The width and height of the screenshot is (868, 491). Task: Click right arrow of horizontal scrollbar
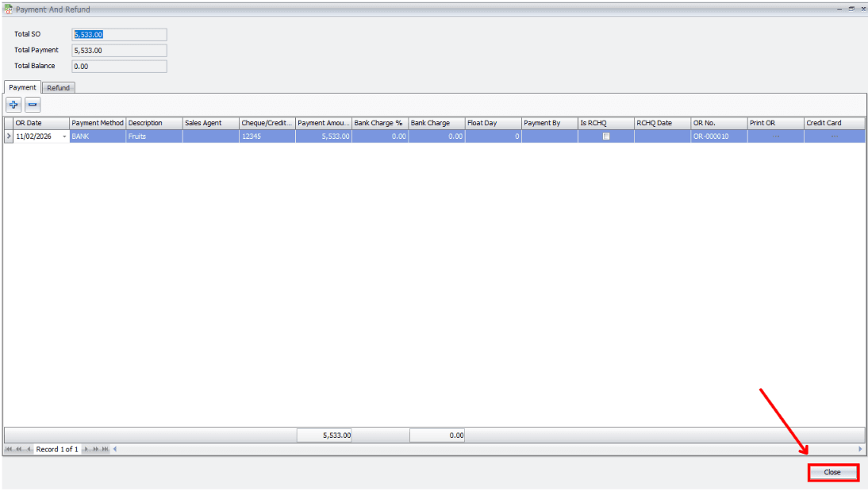point(860,450)
